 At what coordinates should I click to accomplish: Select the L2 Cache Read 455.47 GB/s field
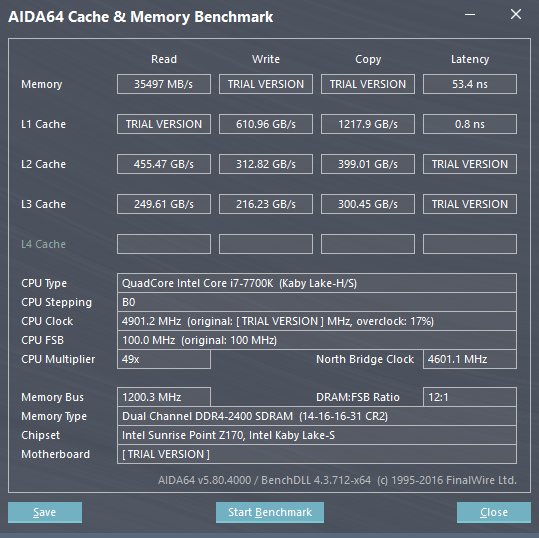[164, 164]
